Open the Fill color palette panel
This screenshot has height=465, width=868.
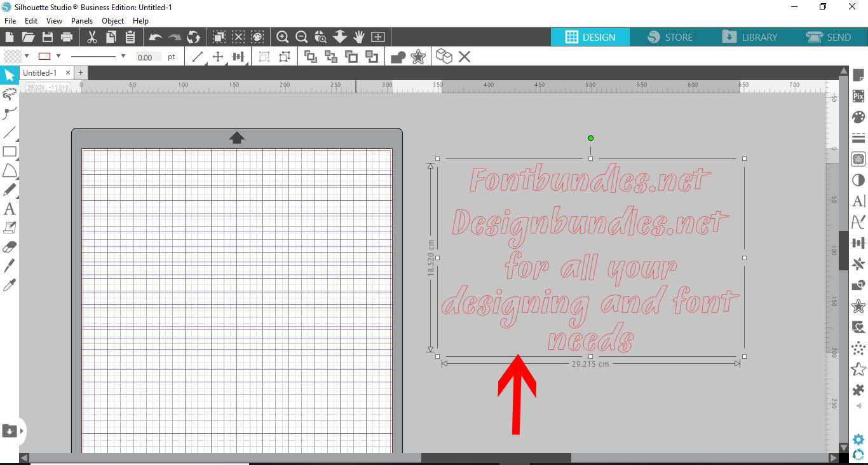coord(858,118)
